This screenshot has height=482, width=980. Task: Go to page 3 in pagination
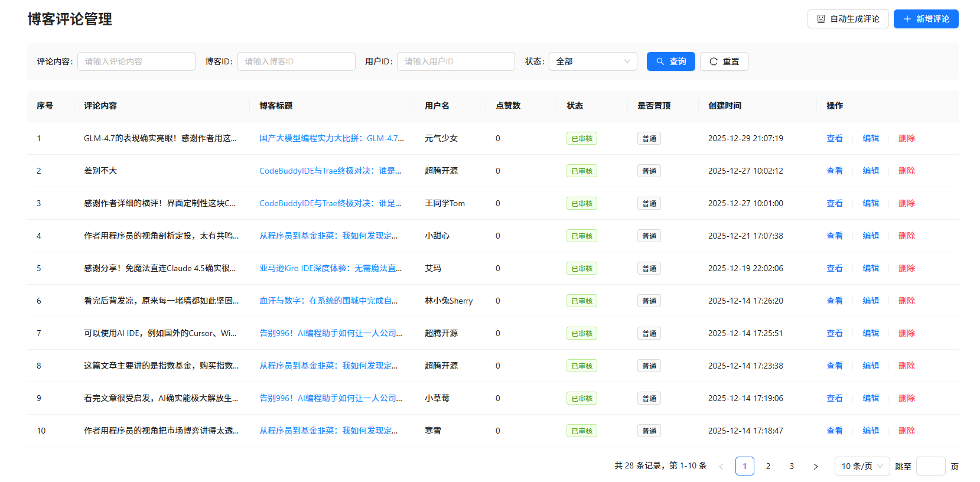pyautogui.click(x=792, y=466)
